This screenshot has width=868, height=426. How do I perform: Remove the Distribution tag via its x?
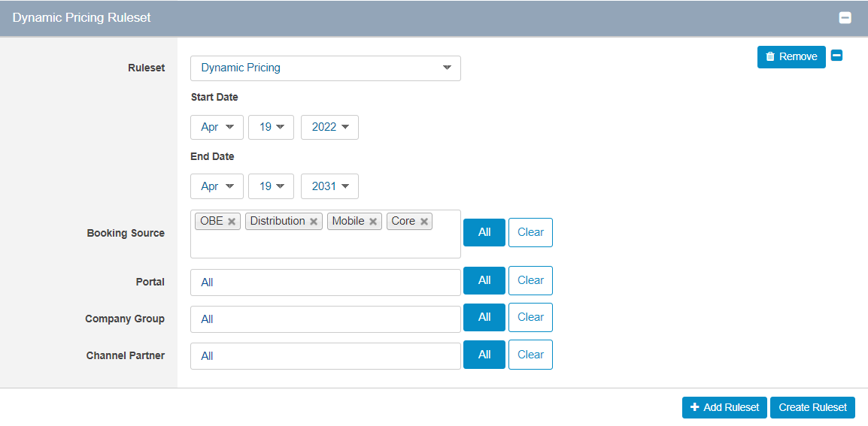pyautogui.click(x=314, y=222)
